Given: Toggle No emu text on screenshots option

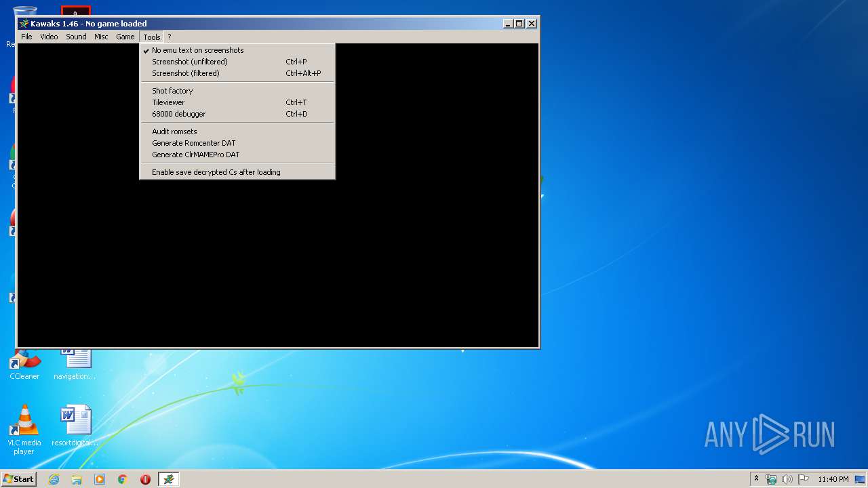Looking at the screenshot, I should pos(237,50).
